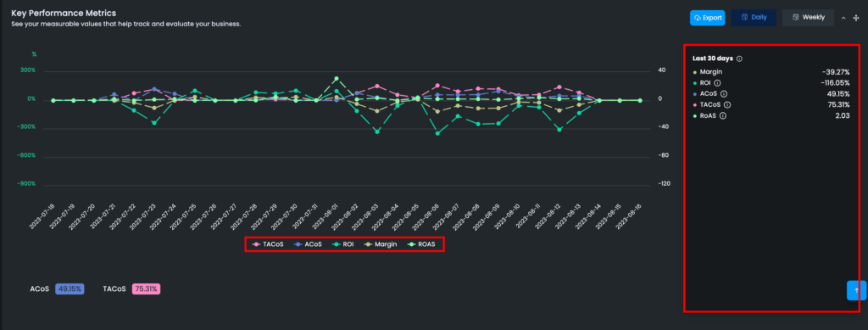
Task: Click the TACoS pink dot in summary
Action: [695, 104]
